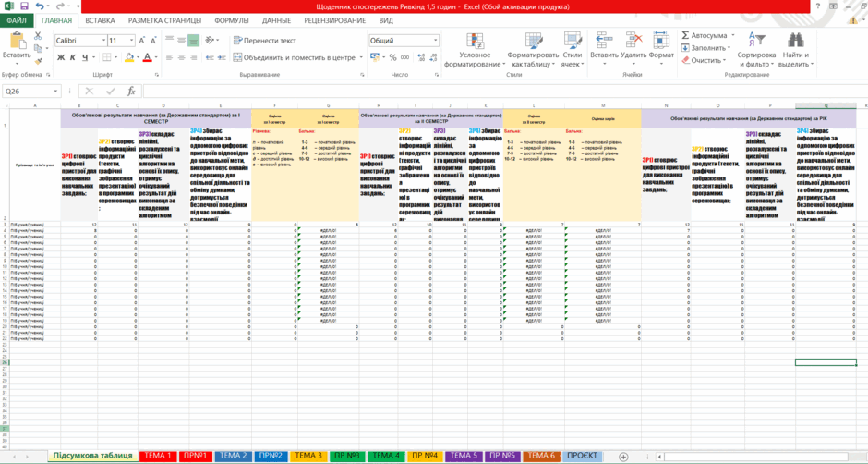Increase the cell indent
The height and width of the screenshot is (464, 868).
[x=221, y=57]
